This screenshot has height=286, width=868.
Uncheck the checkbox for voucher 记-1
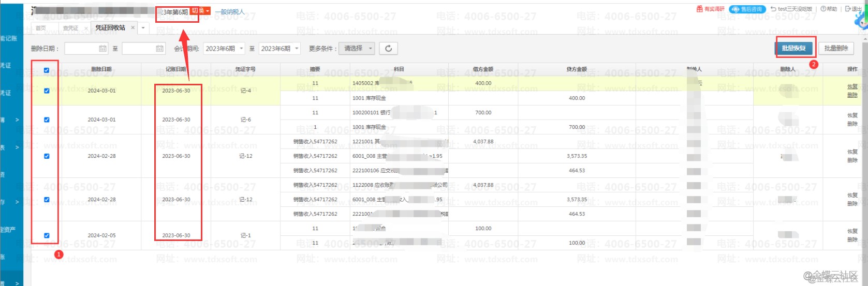[x=47, y=235]
